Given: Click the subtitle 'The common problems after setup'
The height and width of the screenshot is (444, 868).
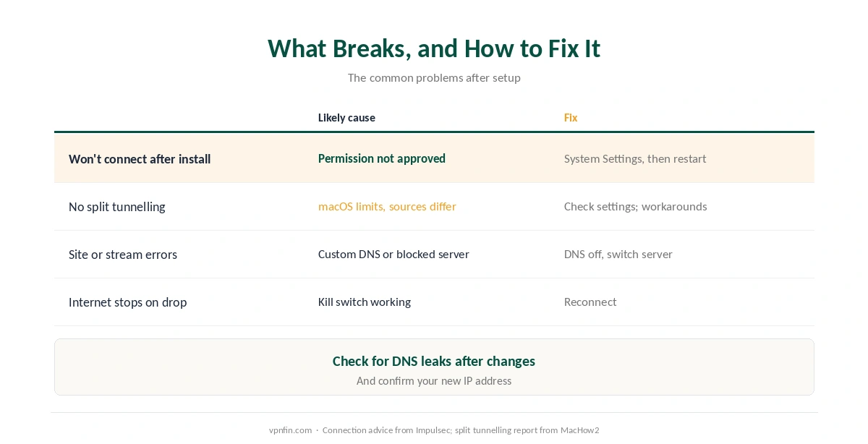Looking at the screenshot, I should click(x=434, y=77).
